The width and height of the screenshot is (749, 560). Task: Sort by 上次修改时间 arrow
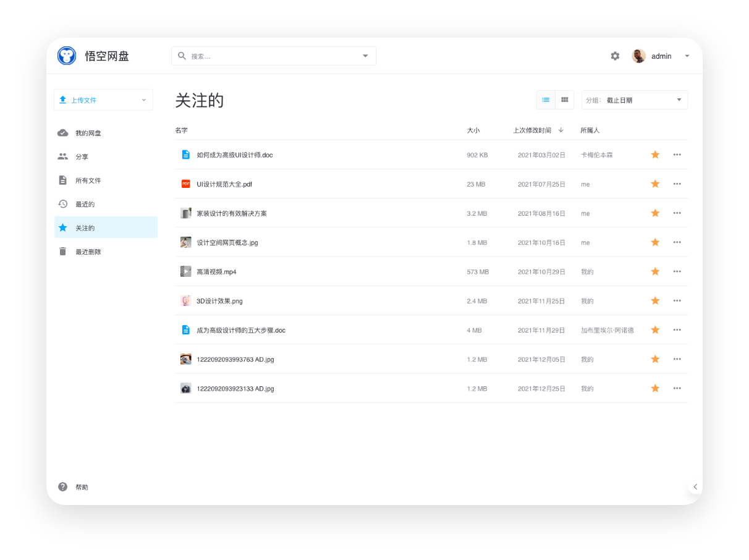click(x=561, y=130)
